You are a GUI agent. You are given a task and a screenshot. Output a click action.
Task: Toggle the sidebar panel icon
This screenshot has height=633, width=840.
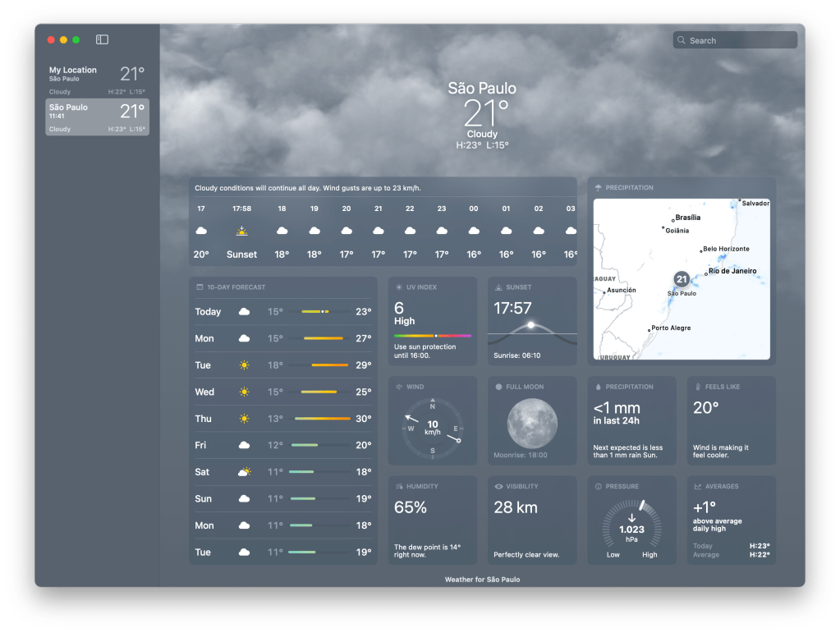[102, 39]
